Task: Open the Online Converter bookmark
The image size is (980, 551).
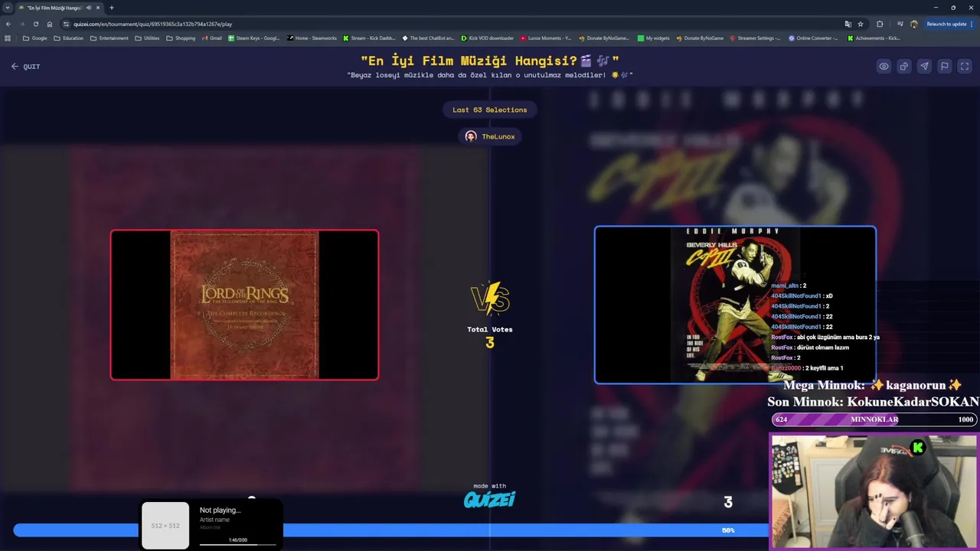Action: click(814, 38)
